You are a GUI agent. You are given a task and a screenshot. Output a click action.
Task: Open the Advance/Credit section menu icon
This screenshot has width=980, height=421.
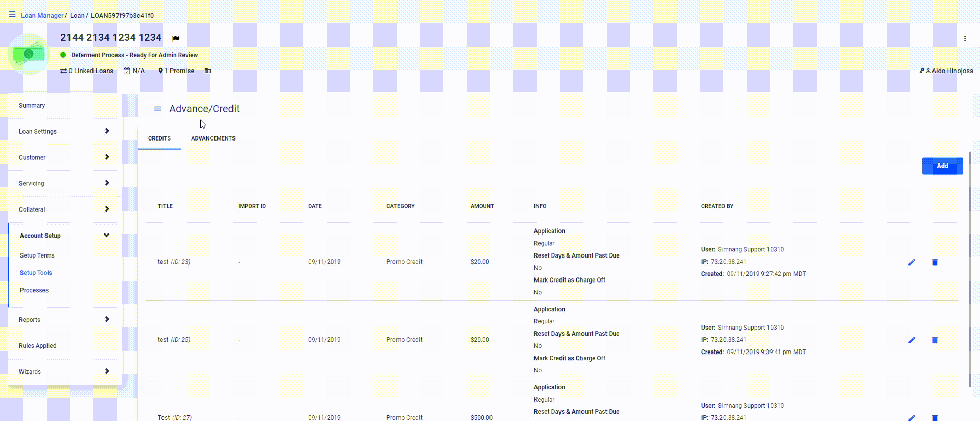(x=158, y=109)
